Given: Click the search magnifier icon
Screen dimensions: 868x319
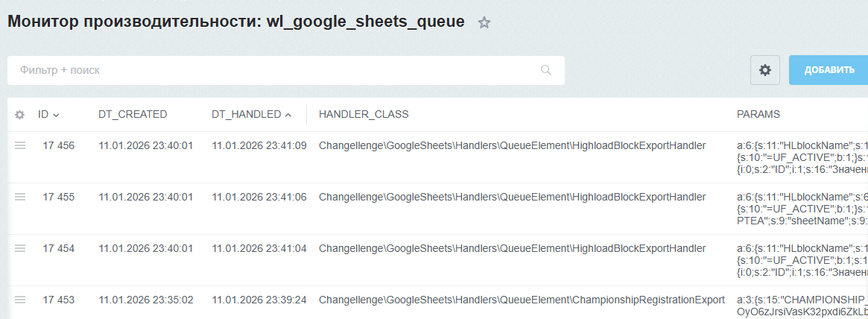Looking at the screenshot, I should pyautogui.click(x=546, y=70).
